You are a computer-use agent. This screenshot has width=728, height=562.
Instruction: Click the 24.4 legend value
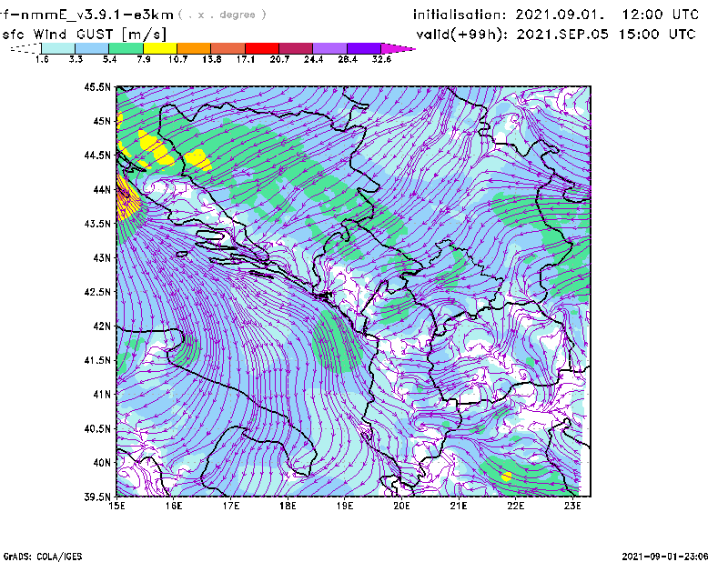pyautogui.click(x=313, y=59)
